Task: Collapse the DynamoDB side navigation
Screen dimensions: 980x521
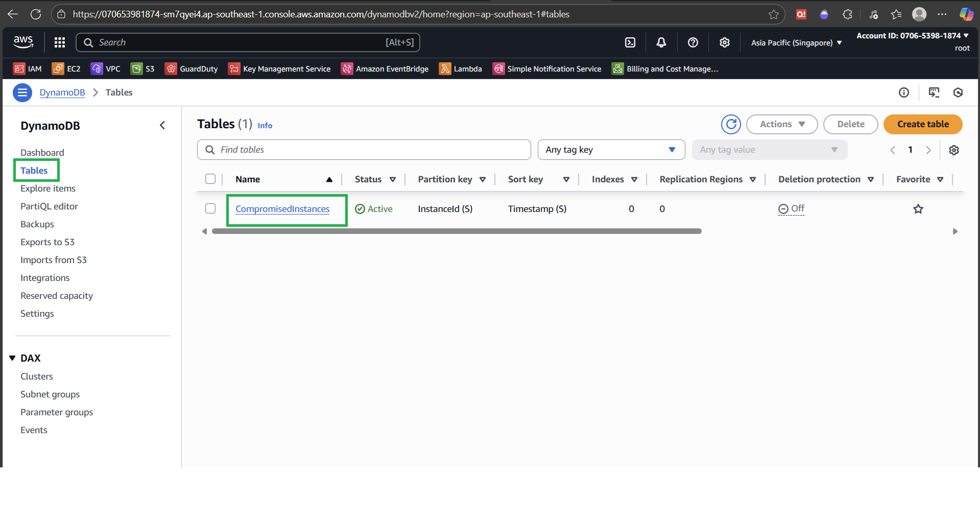Action: point(162,125)
